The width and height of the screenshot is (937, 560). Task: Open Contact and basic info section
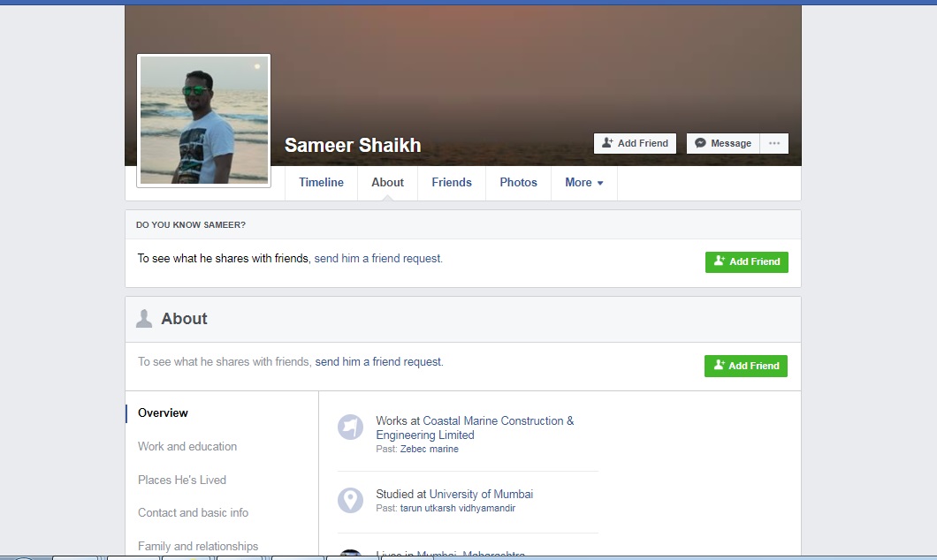(x=193, y=513)
